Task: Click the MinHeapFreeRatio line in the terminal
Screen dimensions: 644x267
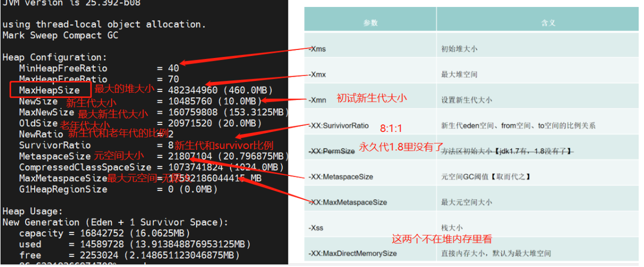Action: pyautogui.click(x=63, y=68)
